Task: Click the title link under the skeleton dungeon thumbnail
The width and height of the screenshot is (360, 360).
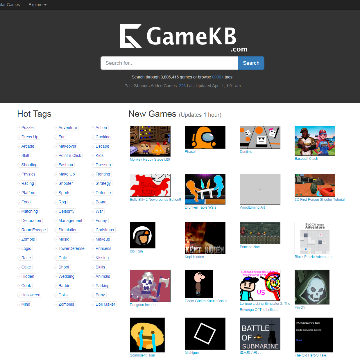Action: pyautogui.click(x=142, y=305)
